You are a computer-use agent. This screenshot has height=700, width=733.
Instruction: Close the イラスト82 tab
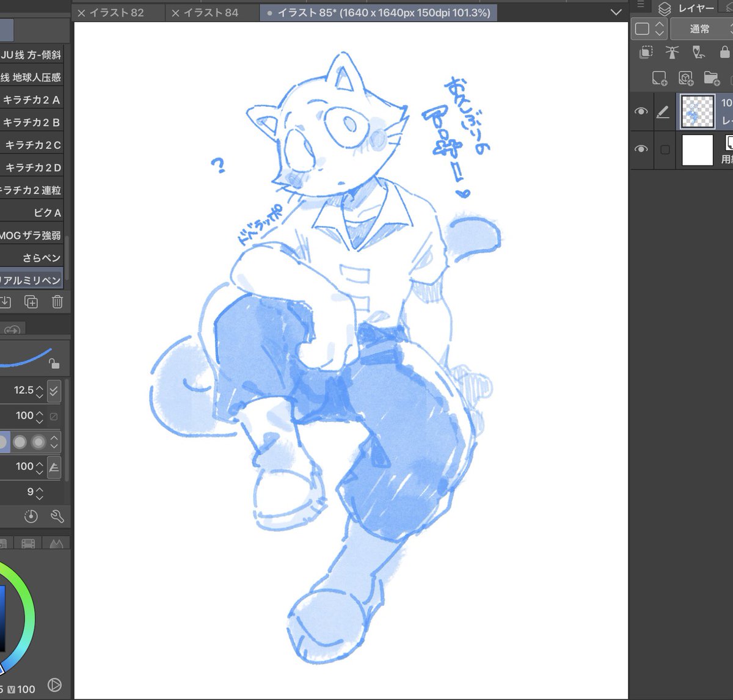[81, 13]
